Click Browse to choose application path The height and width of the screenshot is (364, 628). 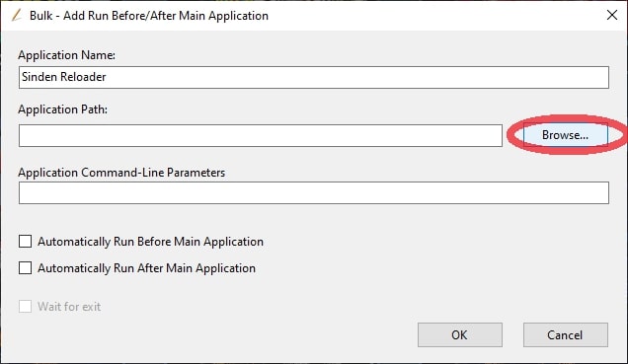click(x=565, y=135)
